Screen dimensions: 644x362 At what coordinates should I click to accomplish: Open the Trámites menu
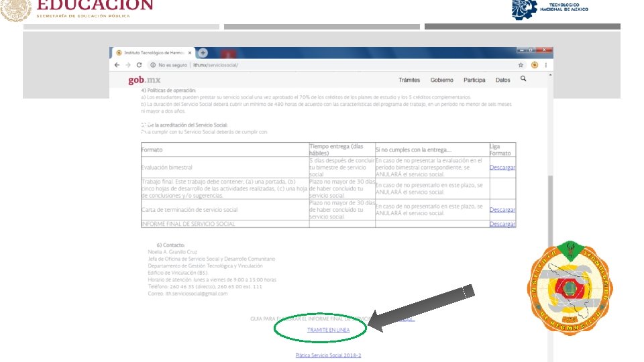[409, 80]
